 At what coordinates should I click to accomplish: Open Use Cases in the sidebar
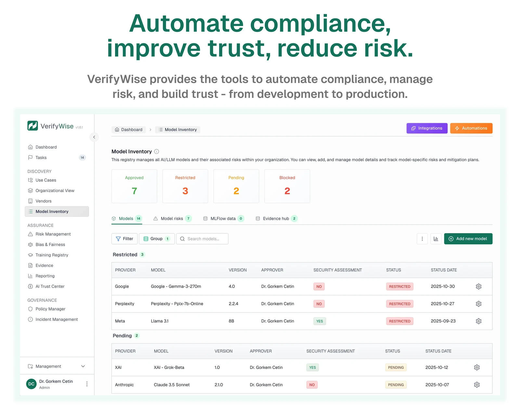point(57,180)
